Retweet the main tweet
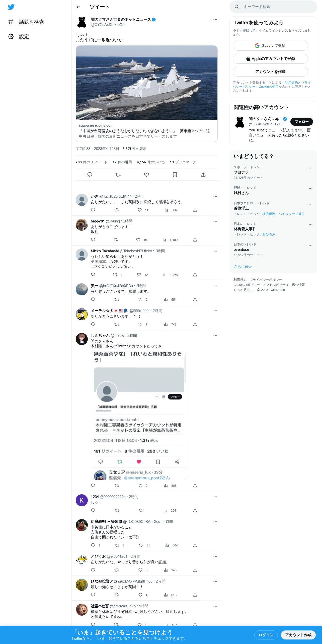This screenshot has width=322, height=644. tap(118, 175)
